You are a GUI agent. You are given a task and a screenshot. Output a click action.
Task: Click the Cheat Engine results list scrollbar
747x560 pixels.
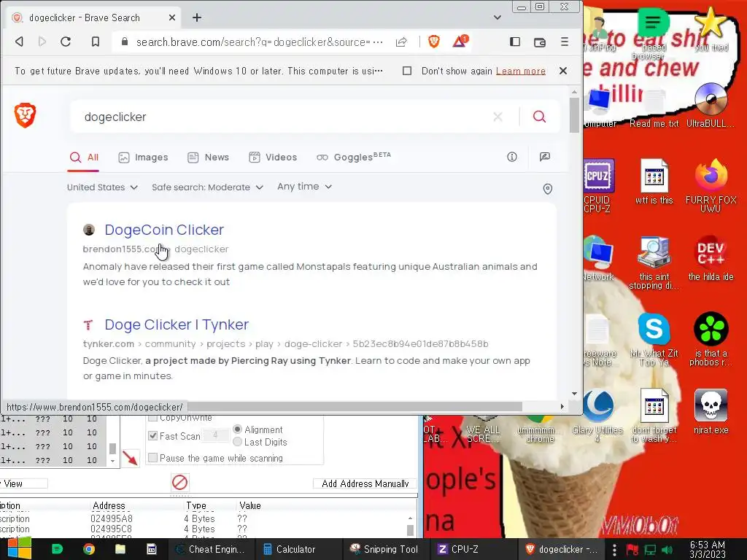click(x=112, y=448)
